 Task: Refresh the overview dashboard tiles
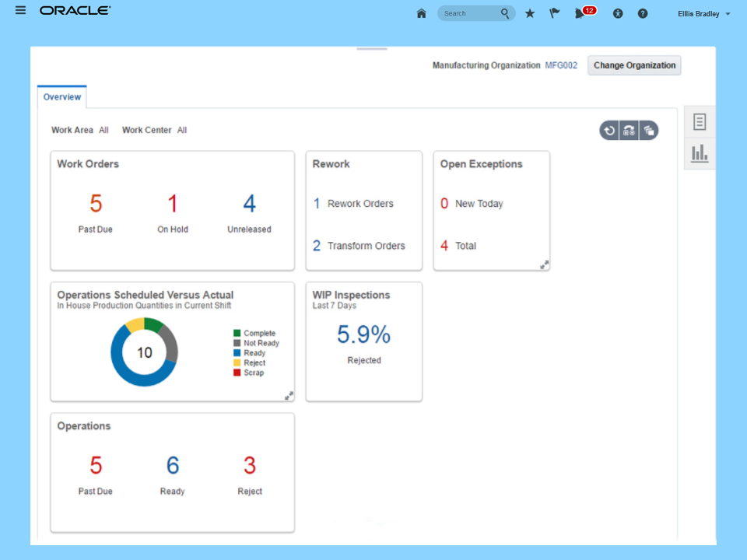tap(609, 131)
